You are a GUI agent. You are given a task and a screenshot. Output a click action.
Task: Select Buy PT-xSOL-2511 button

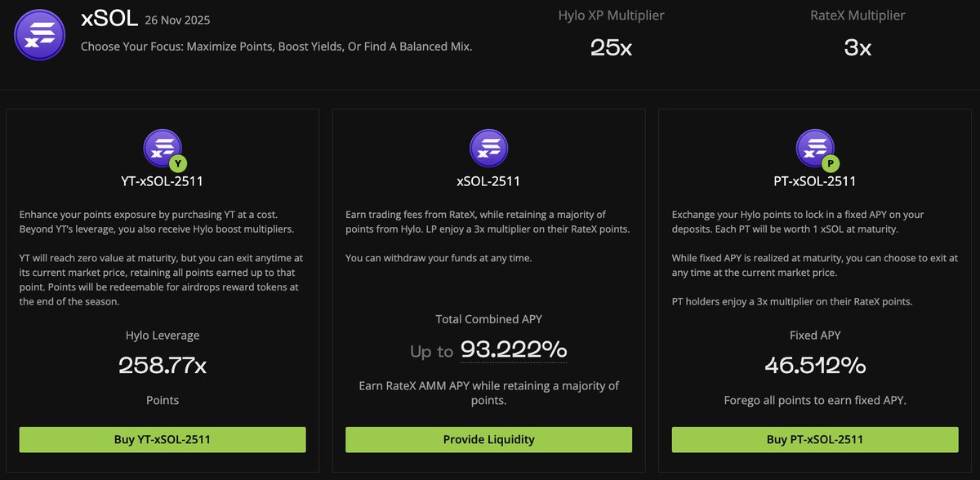pos(815,439)
